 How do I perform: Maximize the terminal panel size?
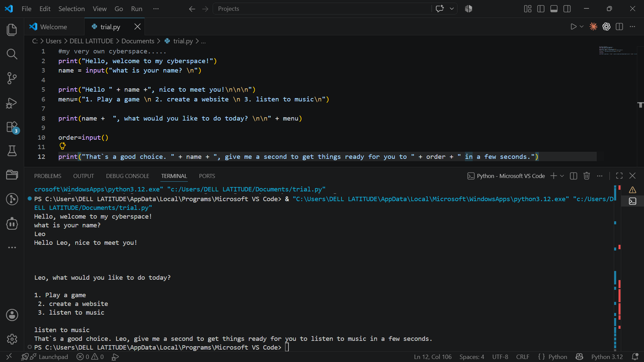(619, 176)
